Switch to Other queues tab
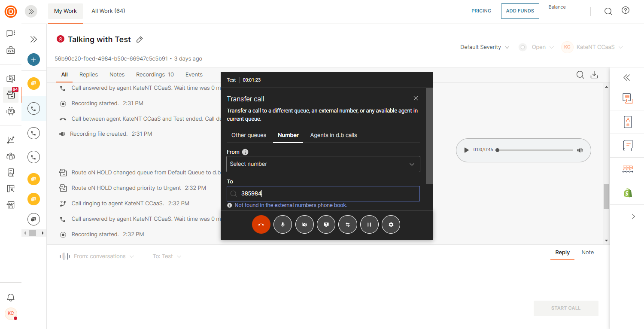The height and width of the screenshot is (329, 644). pos(249,135)
